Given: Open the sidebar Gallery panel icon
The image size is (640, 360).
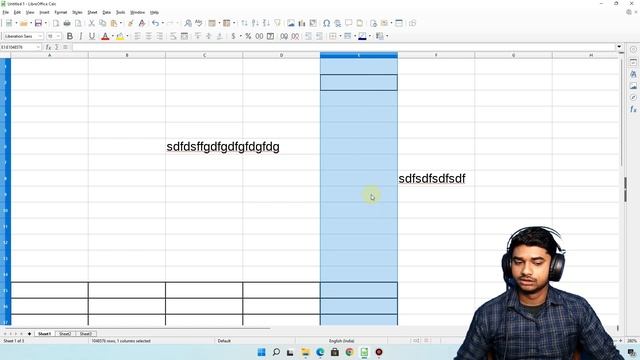Looking at the screenshot, I should [633, 86].
